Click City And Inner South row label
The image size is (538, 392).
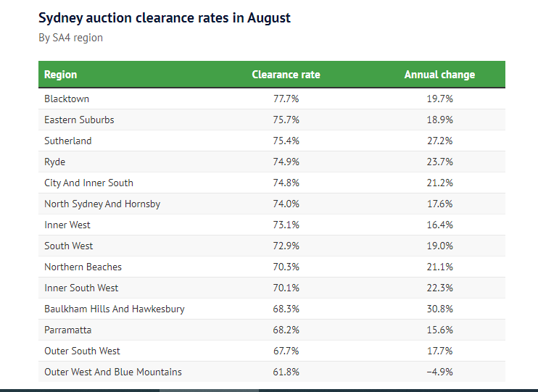(x=88, y=183)
